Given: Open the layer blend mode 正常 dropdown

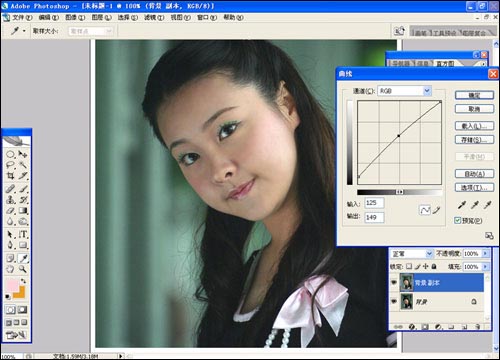Looking at the screenshot, I should tap(429, 254).
